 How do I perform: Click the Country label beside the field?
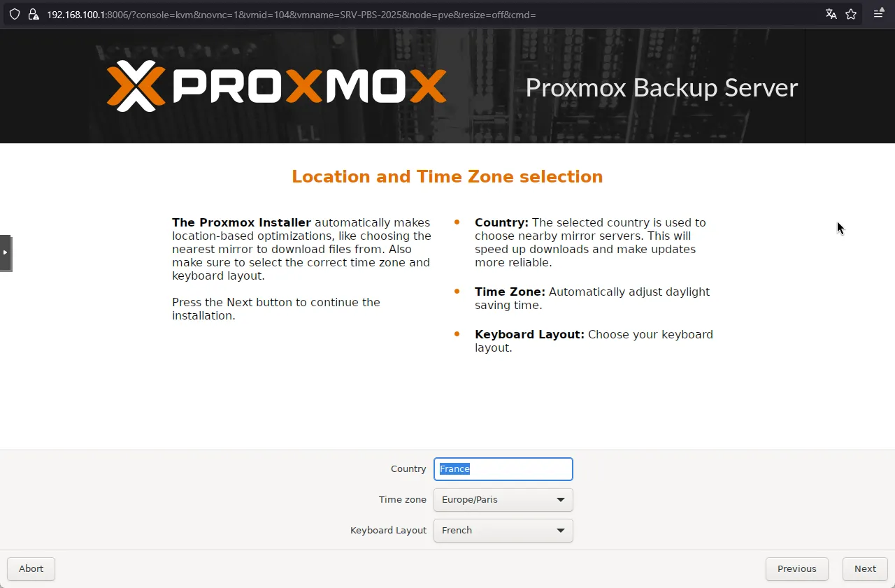point(408,469)
